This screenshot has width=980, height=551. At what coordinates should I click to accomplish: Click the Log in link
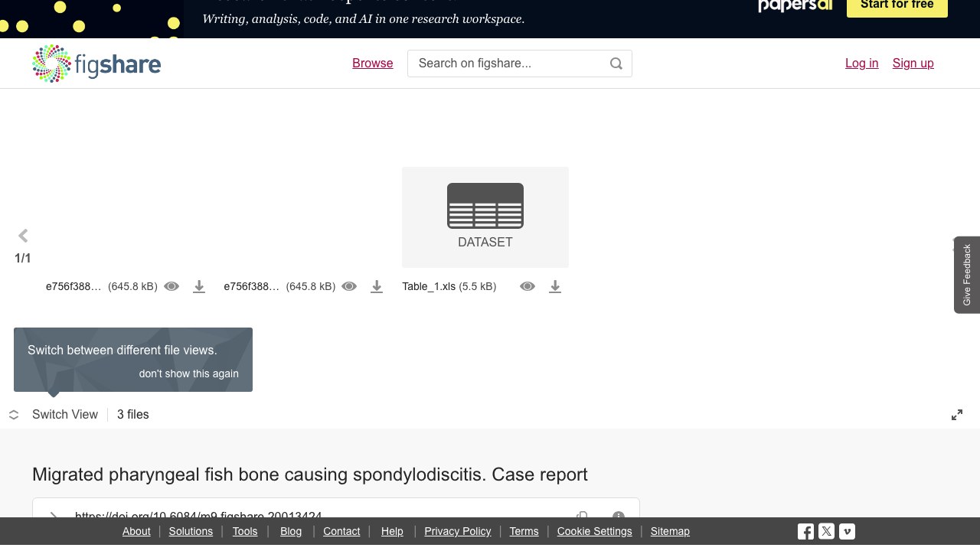(862, 64)
